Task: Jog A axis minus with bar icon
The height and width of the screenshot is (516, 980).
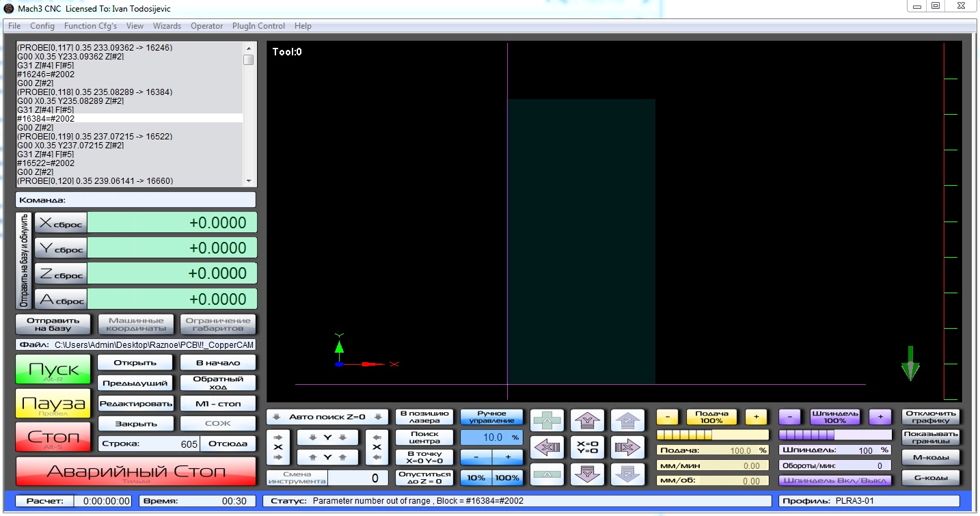Action: point(547,474)
